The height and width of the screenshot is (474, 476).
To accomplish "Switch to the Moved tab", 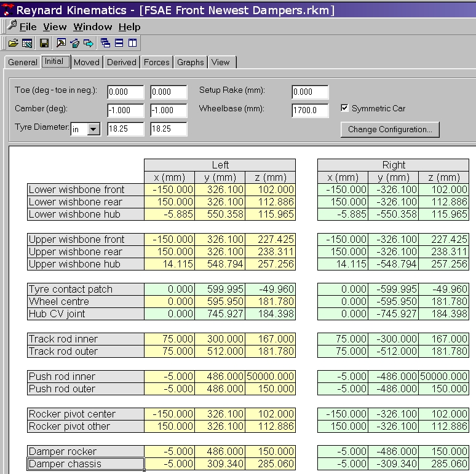I will coord(87,62).
